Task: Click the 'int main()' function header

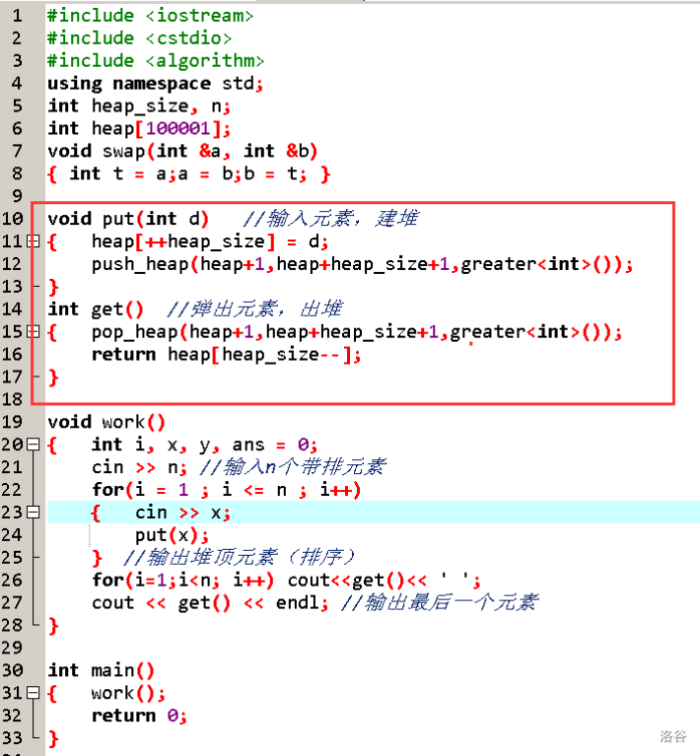Action: pyautogui.click(x=101, y=670)
